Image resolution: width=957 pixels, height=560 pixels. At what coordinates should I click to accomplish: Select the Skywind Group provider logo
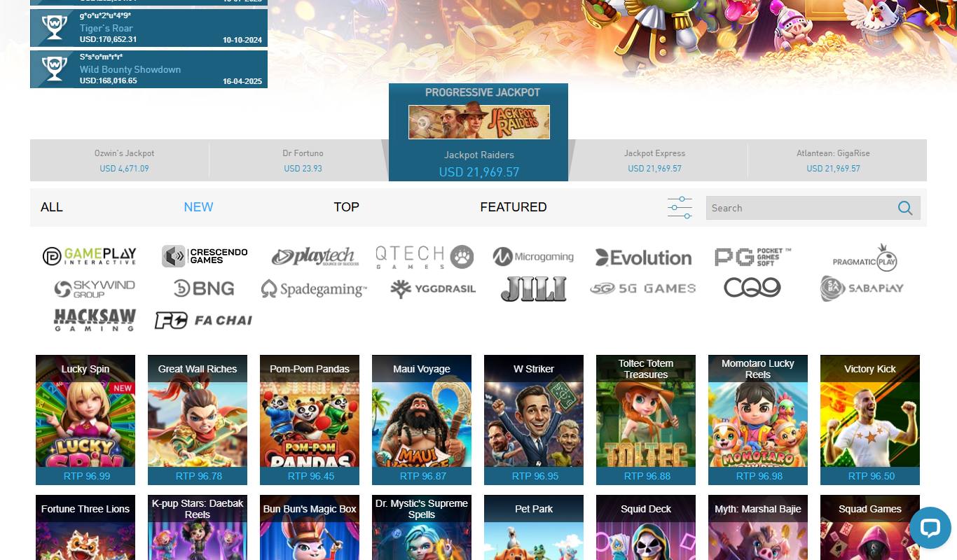pos(94,288)
